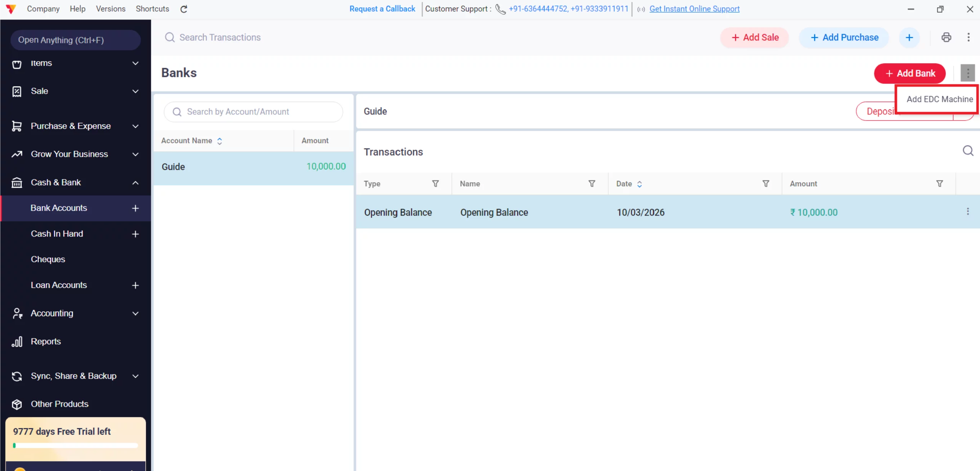
Task: Click the Purchase & Expense cart icon
Action: 16,126
